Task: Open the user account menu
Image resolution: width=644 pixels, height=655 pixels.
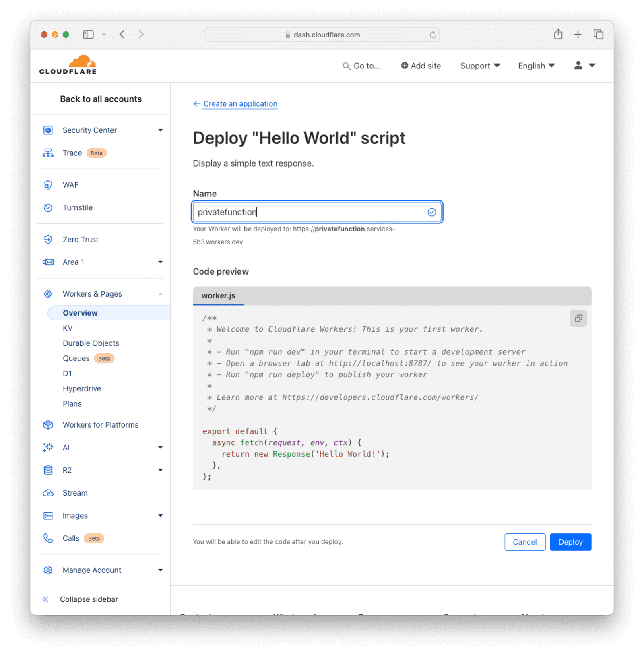Action: [x=584, y=65]
